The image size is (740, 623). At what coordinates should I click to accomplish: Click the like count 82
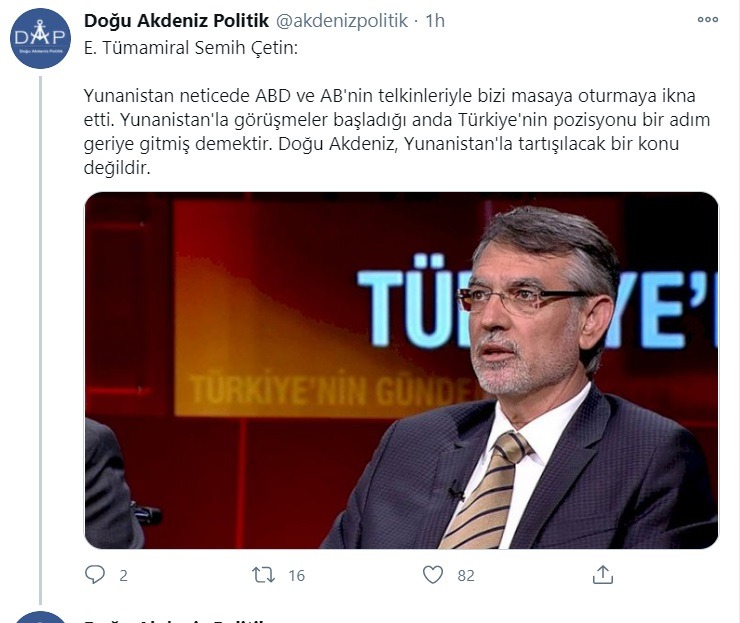pyautogui.click(x=466, y=575)
